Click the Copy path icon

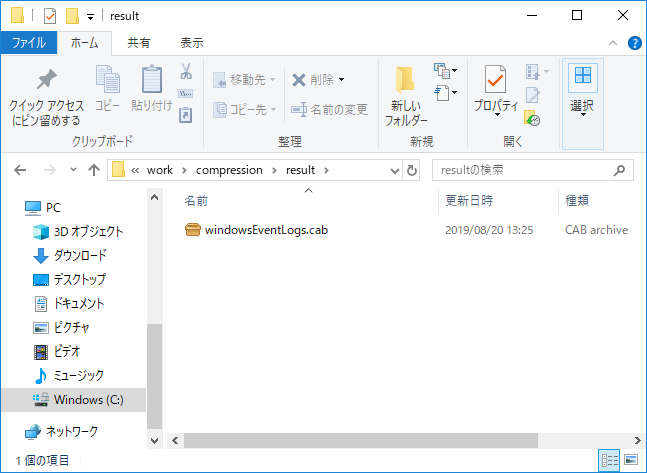point(186,94)
